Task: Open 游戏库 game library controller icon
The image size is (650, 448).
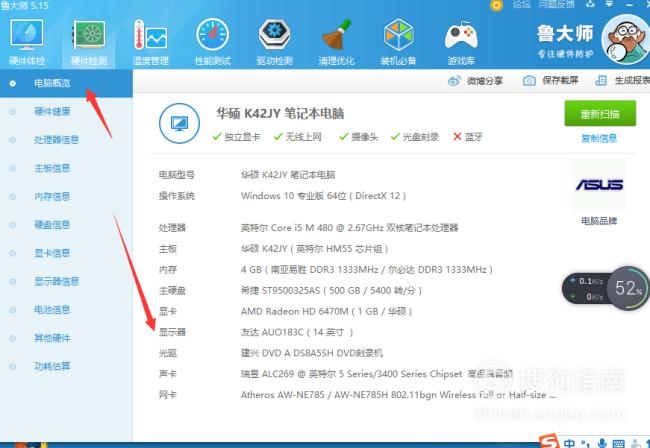Action: (x=461, y=42)
